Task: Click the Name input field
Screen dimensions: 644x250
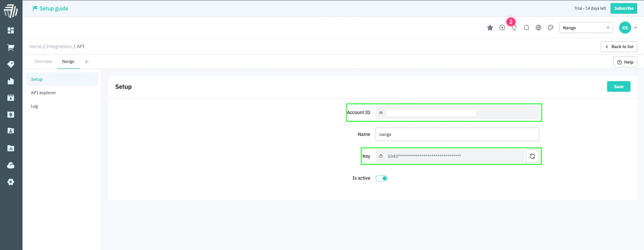Action: [x=457, y=134]
